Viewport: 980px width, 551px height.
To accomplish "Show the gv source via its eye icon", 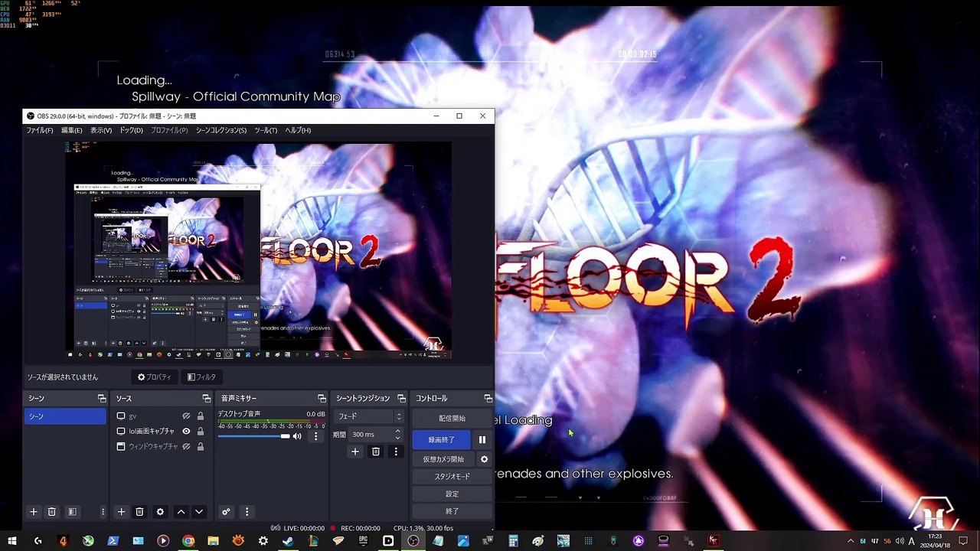I will pos(186,416).
